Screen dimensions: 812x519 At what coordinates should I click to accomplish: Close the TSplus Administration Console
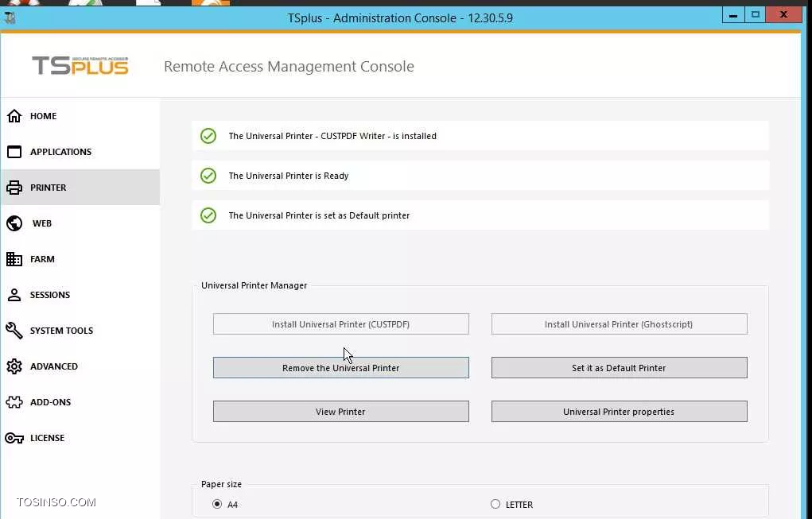click(x=783, y=15)
